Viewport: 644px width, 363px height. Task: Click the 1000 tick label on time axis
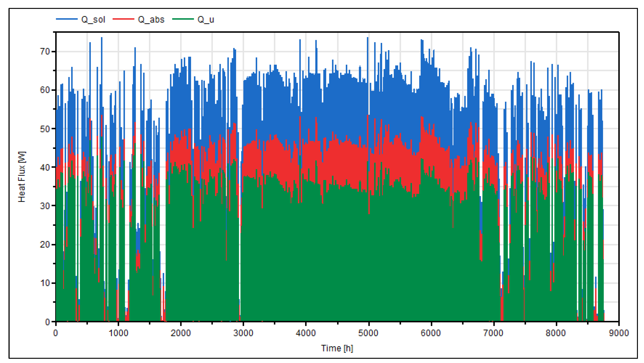point(118,333)
